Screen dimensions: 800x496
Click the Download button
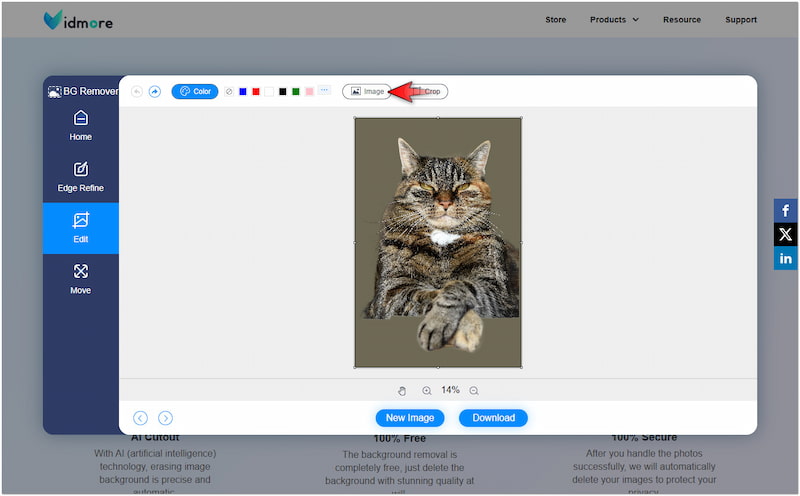(x=493, y=418)
